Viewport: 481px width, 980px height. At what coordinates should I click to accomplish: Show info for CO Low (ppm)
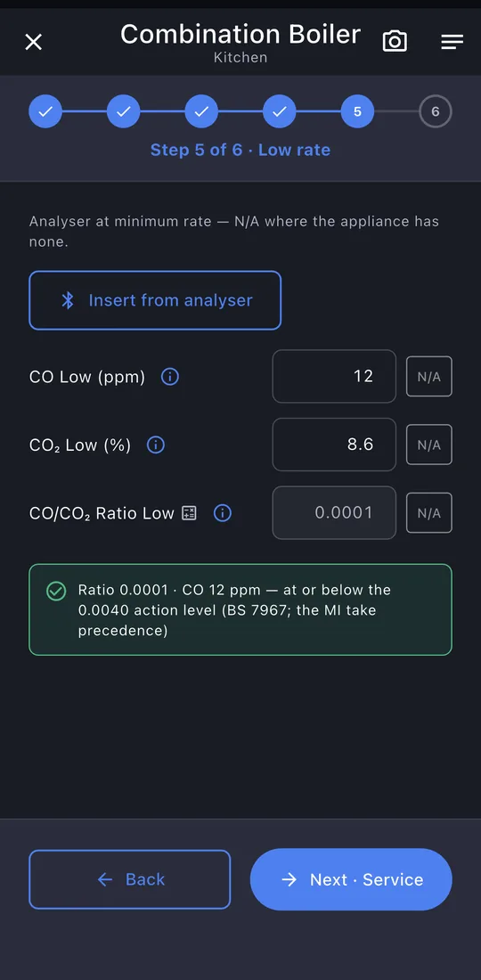point(170,377)
